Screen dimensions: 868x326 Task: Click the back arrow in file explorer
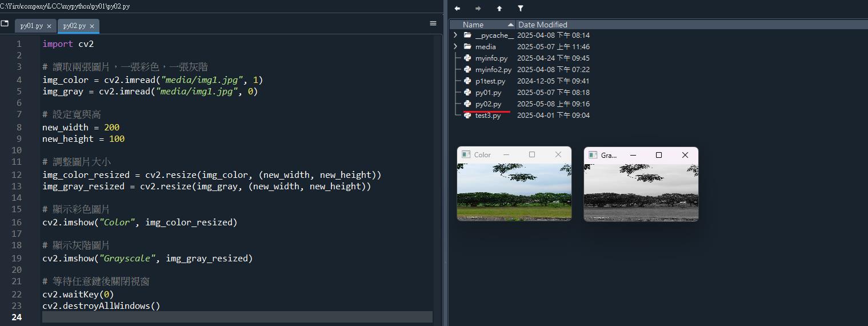point(457,9)
